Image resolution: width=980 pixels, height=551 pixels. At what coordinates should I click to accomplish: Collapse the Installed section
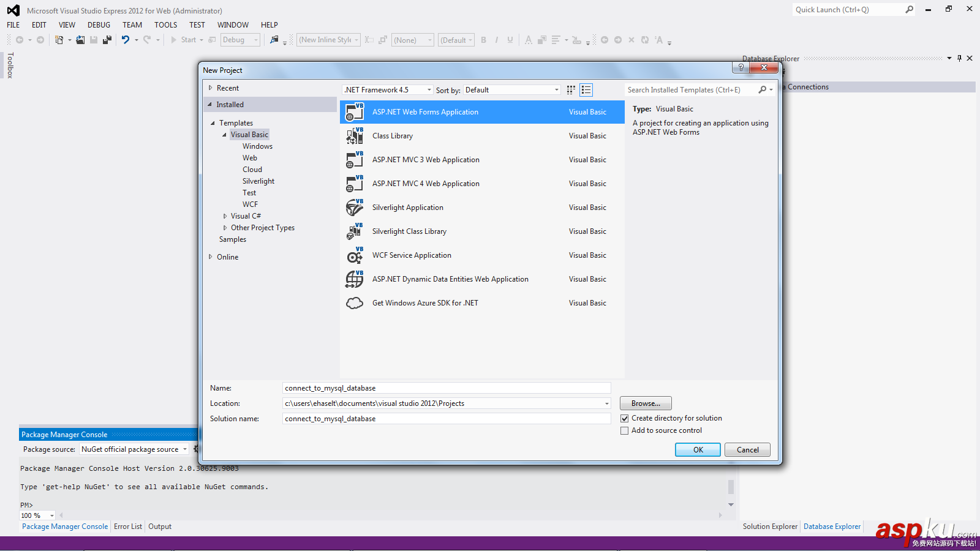[210, 105]
